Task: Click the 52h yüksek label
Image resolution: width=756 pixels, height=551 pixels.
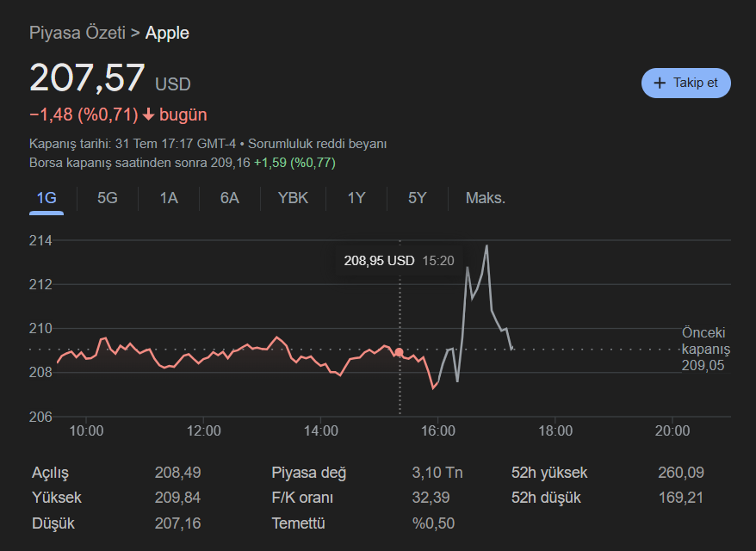Action: [x=549, y=473]
